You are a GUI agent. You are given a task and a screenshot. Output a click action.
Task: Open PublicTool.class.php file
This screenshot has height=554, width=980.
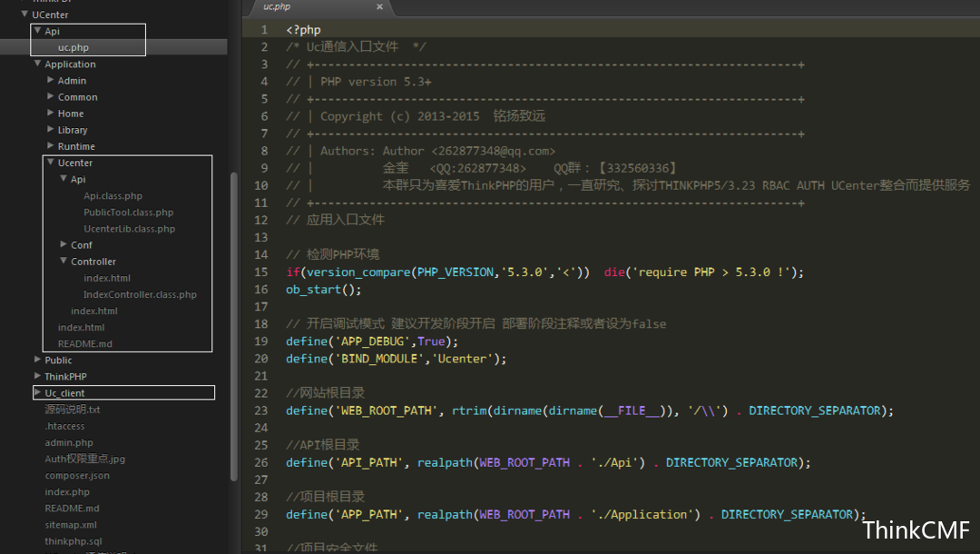point(129,212)
